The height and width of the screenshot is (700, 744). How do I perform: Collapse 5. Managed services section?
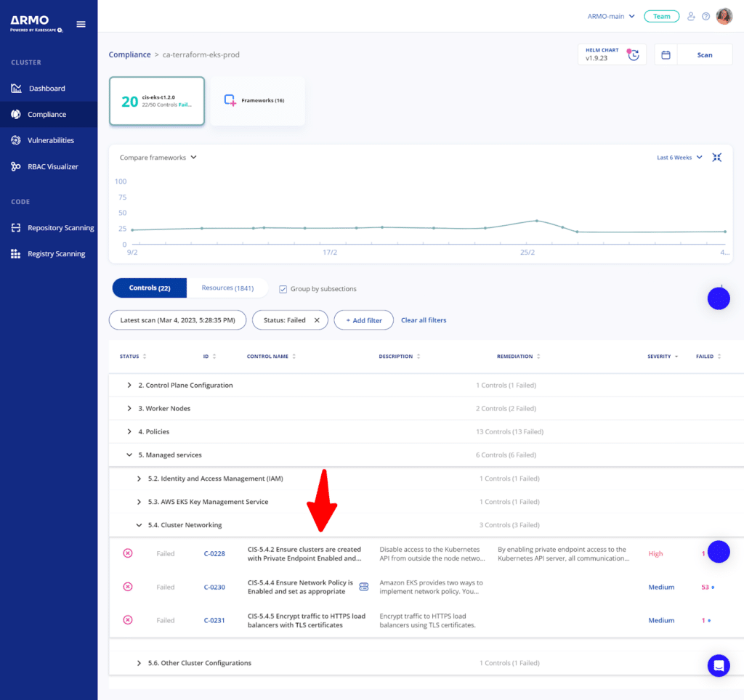tap(129, 455)
